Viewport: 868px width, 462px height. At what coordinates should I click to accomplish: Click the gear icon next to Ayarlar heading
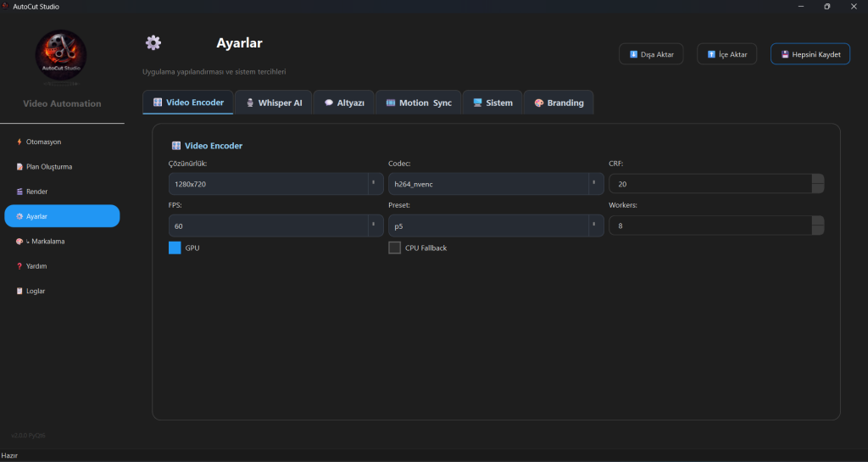click(153, 43)
